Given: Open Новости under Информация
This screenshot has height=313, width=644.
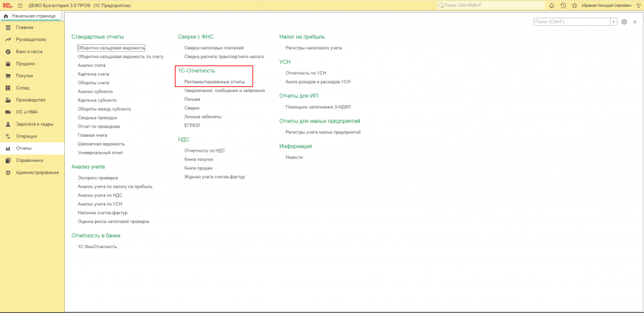Looking at the screenshot, I should point(294,157).
